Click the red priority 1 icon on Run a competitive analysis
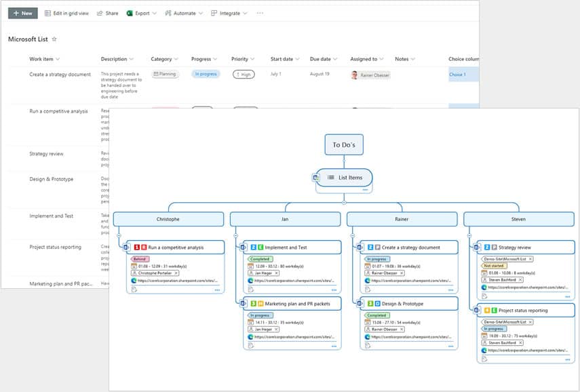580x392 pixels. pyautogui.click(x=136, y=248)
